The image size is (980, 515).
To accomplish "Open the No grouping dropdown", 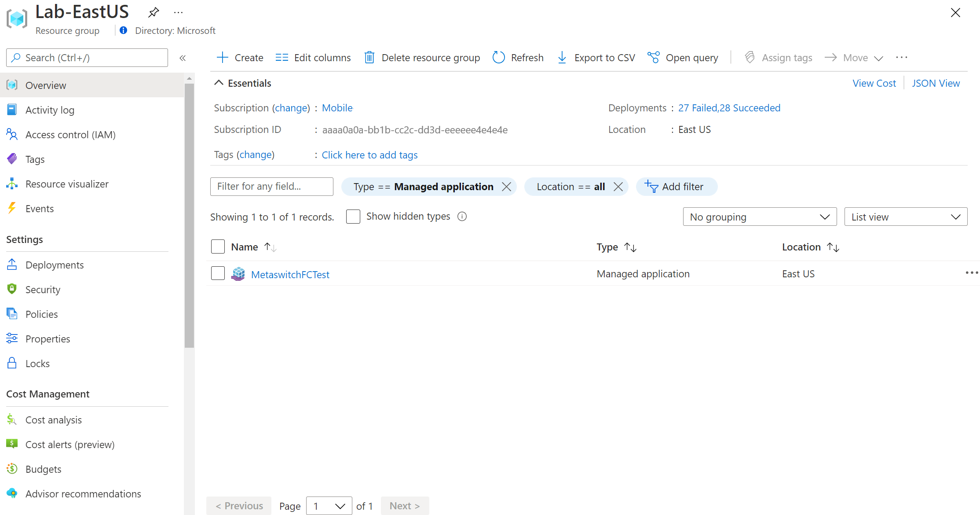I will [x=760, y=217].
